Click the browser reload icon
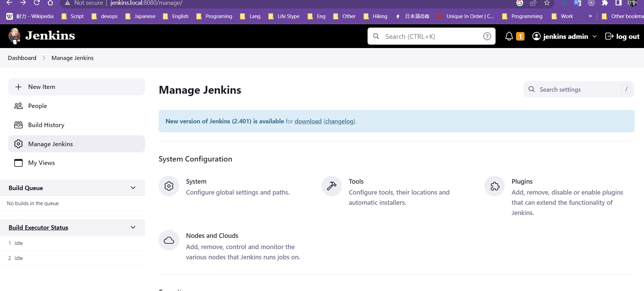The height and width of the screenshot is (291, 644). (37, 3)
